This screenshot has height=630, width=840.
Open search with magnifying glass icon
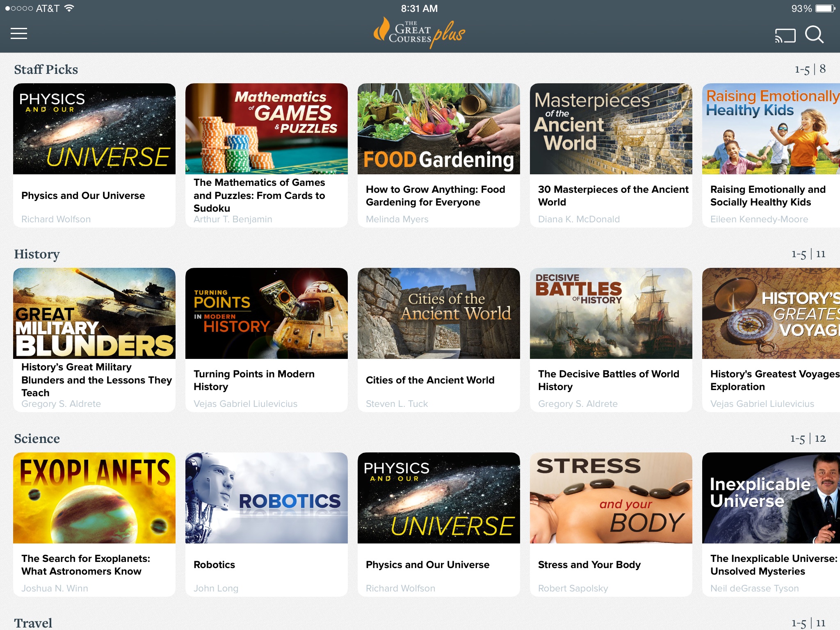815,35
